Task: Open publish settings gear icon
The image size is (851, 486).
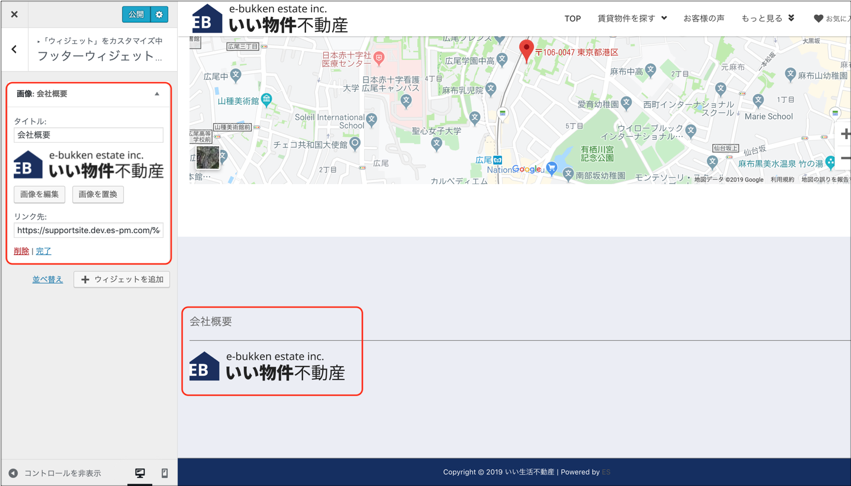Action: tap(159, 14)
